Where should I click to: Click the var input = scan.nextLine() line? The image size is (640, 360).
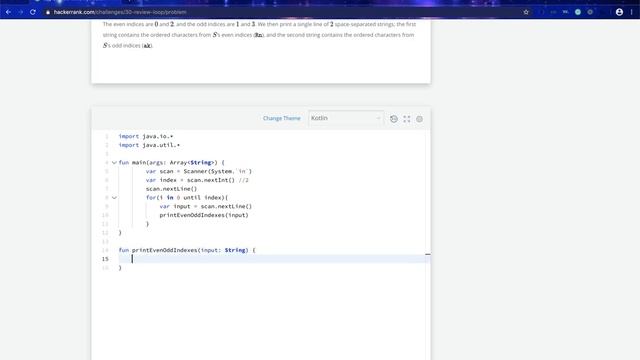coord(206,207)
